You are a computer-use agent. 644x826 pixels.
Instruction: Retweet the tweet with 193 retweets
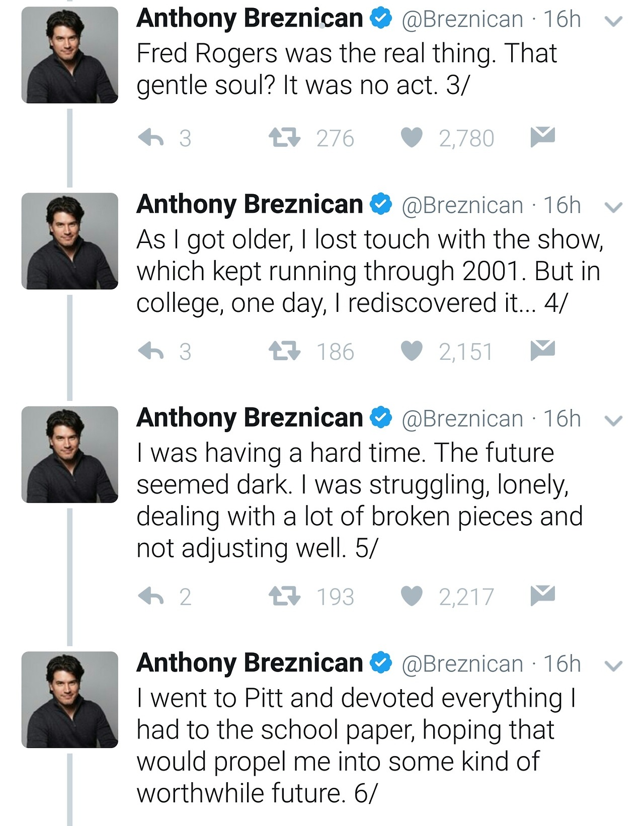tap(284, 596)
